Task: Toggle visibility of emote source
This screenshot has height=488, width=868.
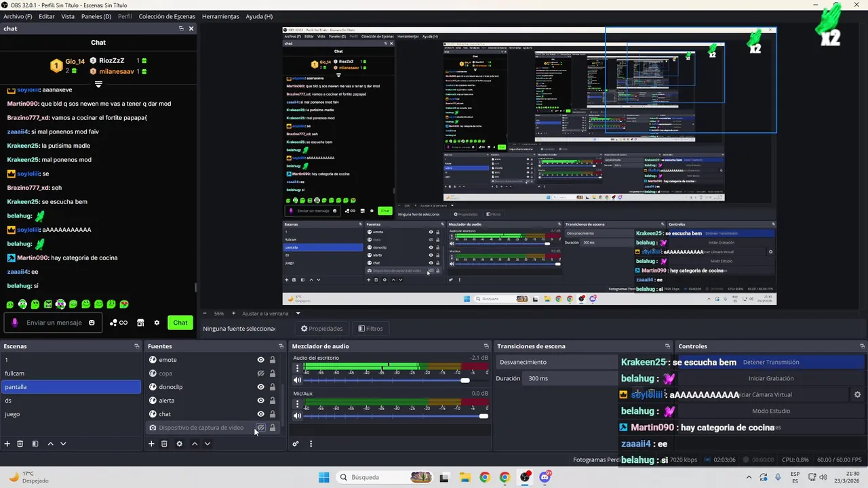Action: click(260, 360)
